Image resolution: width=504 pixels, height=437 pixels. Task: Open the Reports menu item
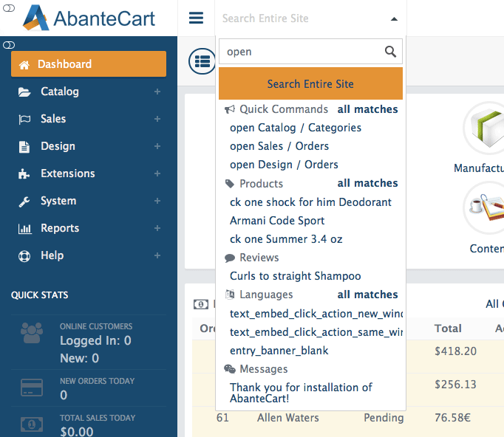[89, 228]
